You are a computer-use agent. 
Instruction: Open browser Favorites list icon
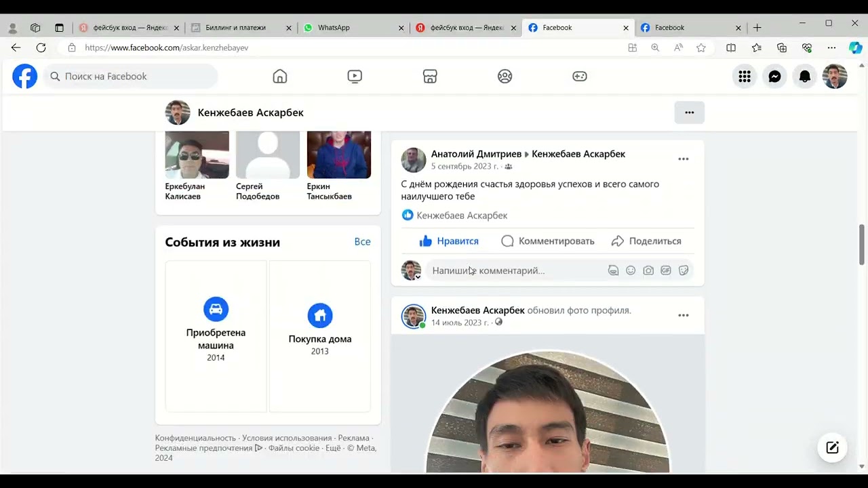pos(757,48)
